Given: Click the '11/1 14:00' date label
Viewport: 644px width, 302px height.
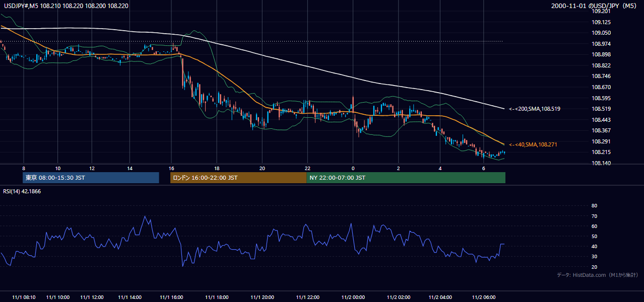Looking at the screenshot, I should tap(130, 297).
